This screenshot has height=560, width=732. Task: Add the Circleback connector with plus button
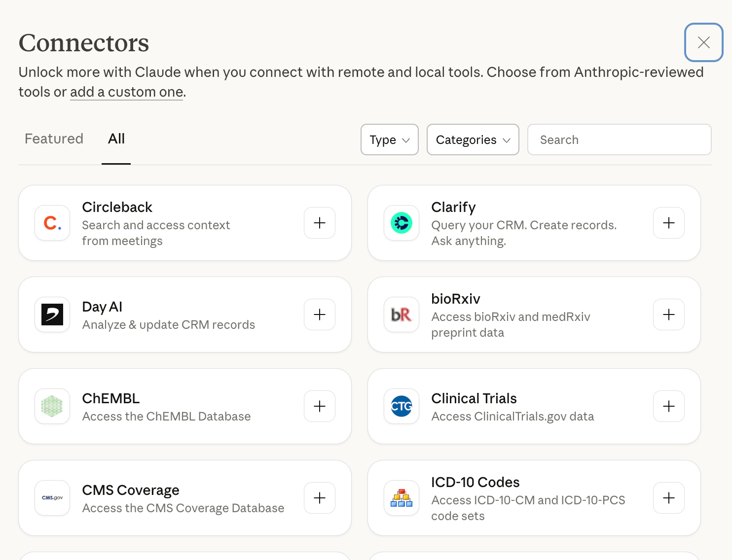coord(320,223)
